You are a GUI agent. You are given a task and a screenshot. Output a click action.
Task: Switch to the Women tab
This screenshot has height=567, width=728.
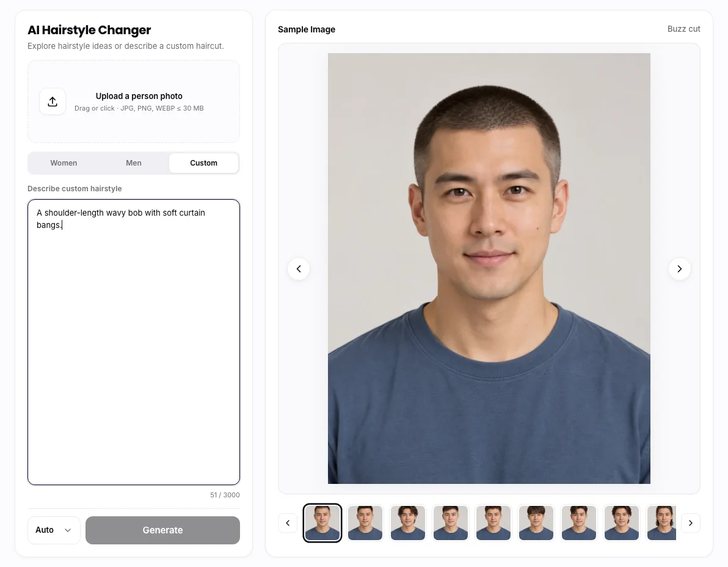tap(64, 163)
